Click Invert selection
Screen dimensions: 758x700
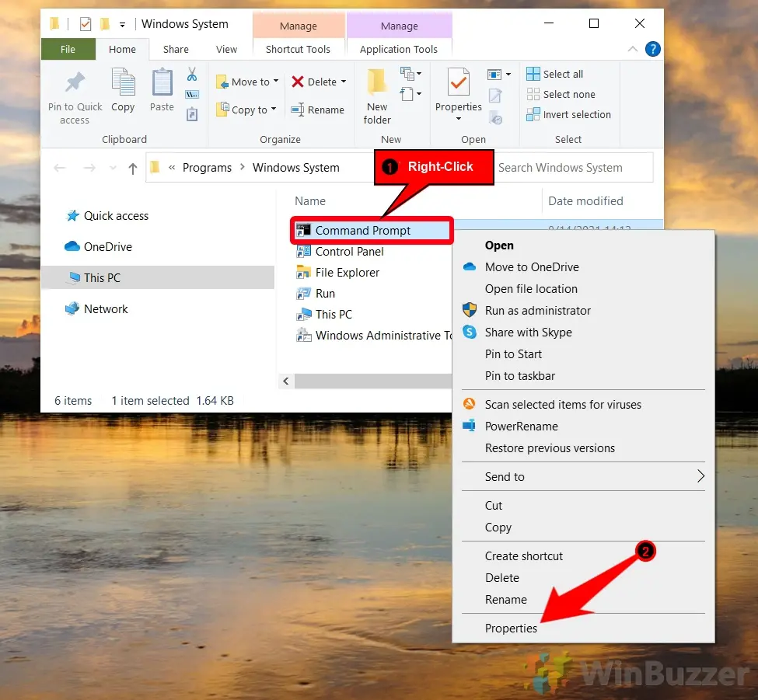[568, 114]
